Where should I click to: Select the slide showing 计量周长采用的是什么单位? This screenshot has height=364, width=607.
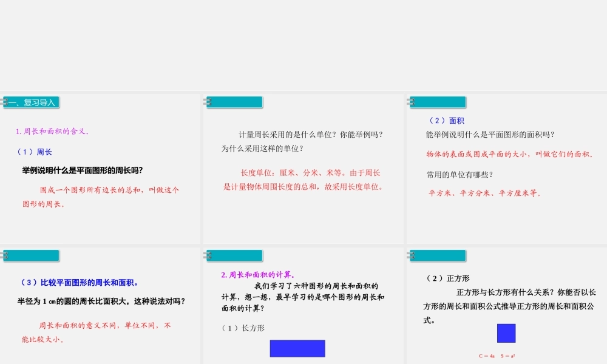(x=302, y=167)
